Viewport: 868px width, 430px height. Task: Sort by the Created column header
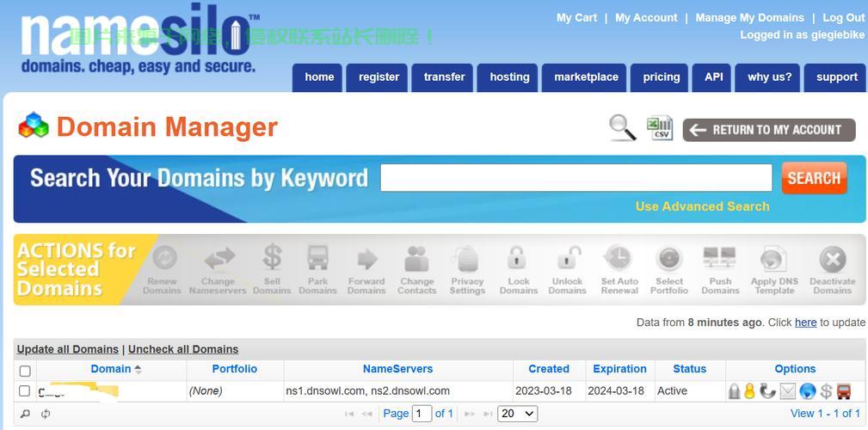point(549,369)
